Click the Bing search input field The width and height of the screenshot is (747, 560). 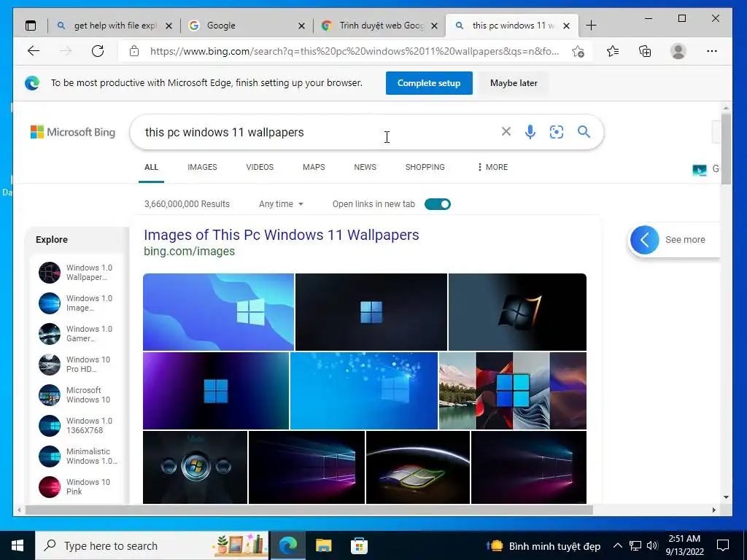pyautogui.click(x=320, y=132)
